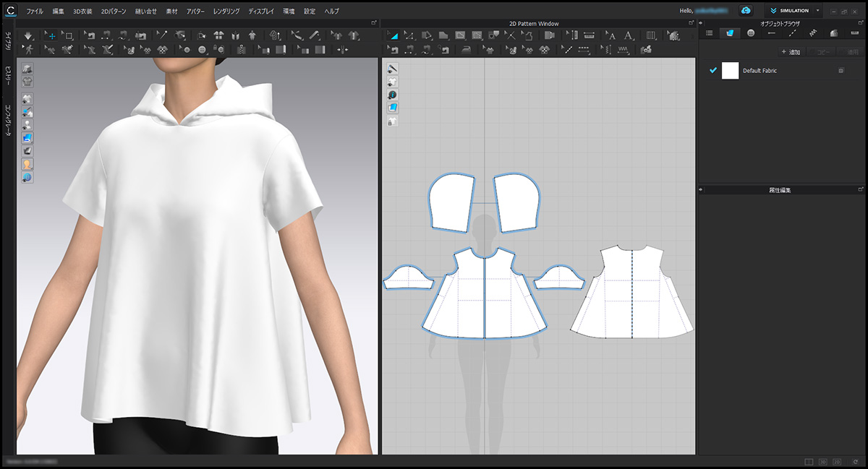The width and height of the screenshot is (868, 469).
Task: Click the Default Fabric white color swatch
Action: click(x=730, y=71)
